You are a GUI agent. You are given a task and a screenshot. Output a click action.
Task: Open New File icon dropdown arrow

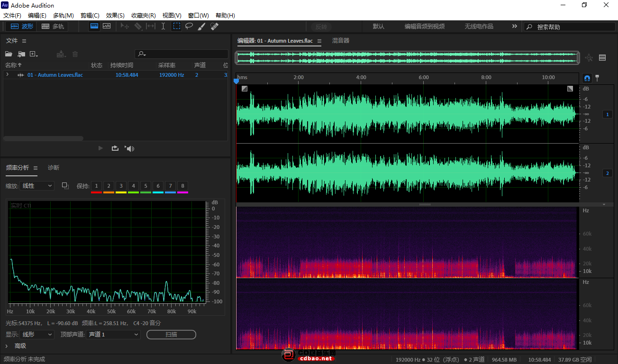[37, 55]
